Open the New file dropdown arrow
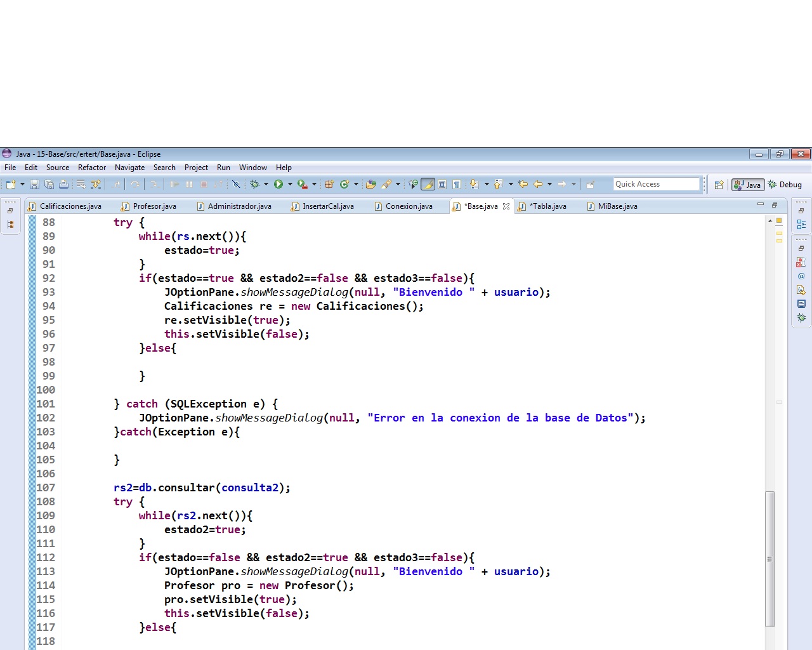 coord(22,185)
